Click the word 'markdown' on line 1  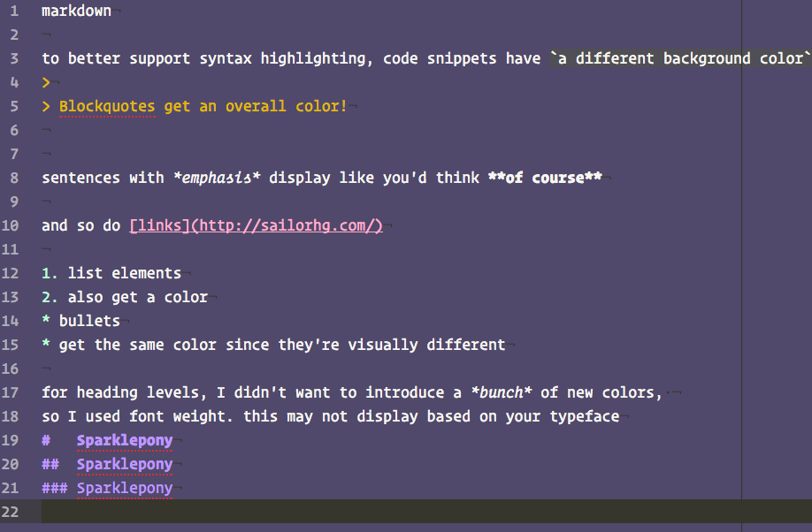pos(77,11)
